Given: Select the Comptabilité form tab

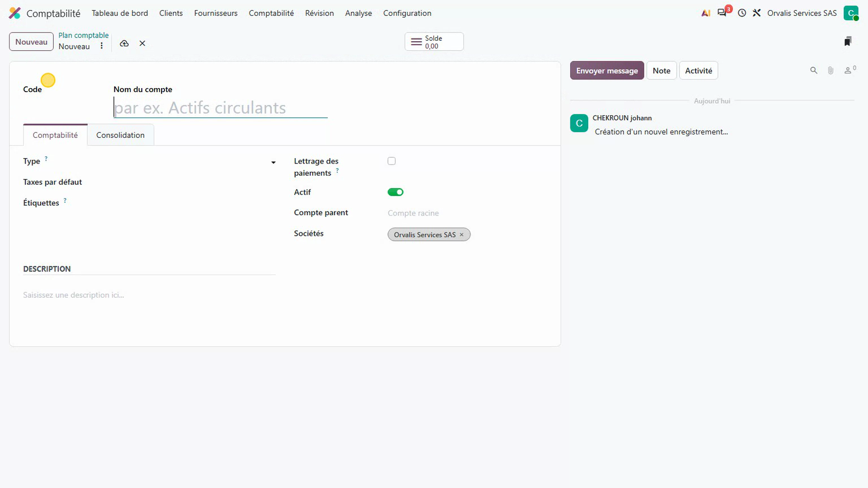Looking at the screenshot, I should [55, 135].
